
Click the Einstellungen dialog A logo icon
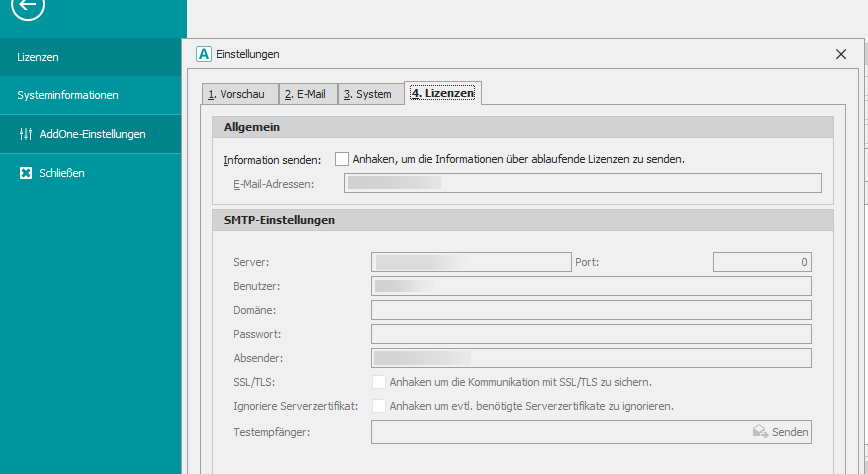click(204, 54)
